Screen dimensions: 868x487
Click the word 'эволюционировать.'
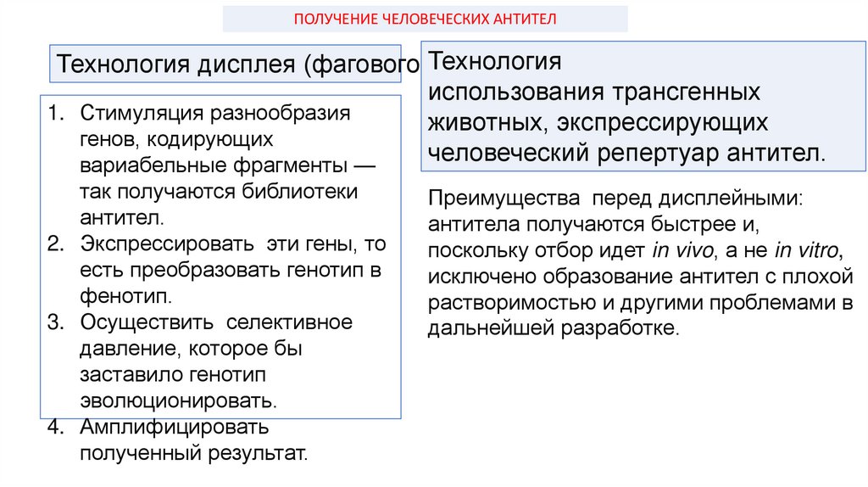click(x=178, y=400)
